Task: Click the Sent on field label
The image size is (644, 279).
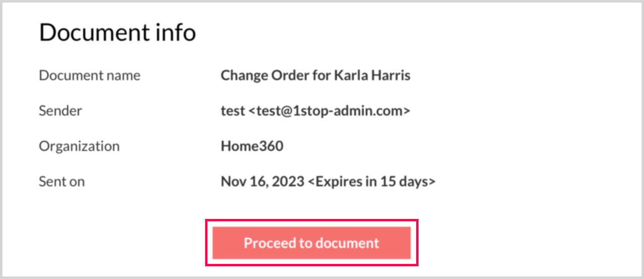Action: point(62,181)
